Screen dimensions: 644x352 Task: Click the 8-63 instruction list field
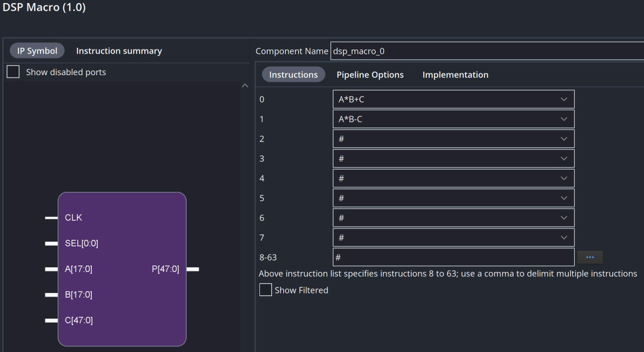(453, 257)
